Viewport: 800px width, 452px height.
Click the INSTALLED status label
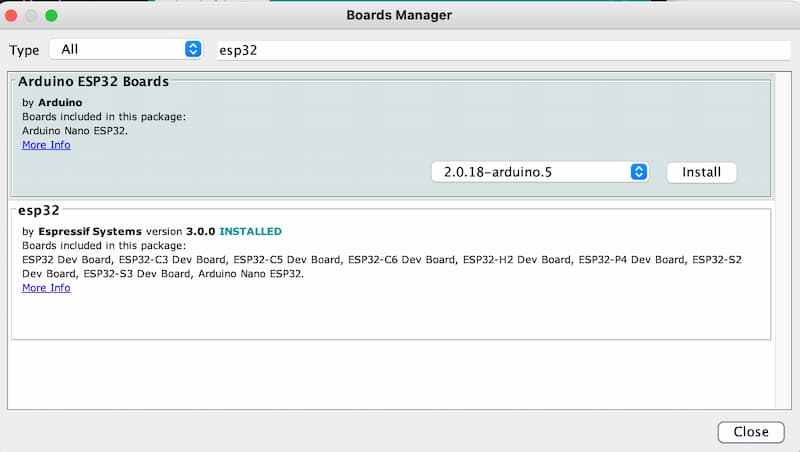click(x=250, y=231)
